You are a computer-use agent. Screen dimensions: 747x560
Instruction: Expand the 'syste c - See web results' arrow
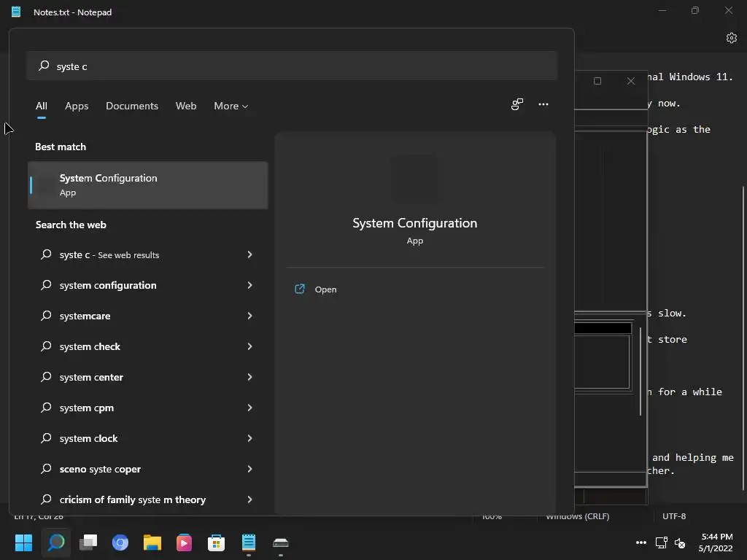[249, 254]
